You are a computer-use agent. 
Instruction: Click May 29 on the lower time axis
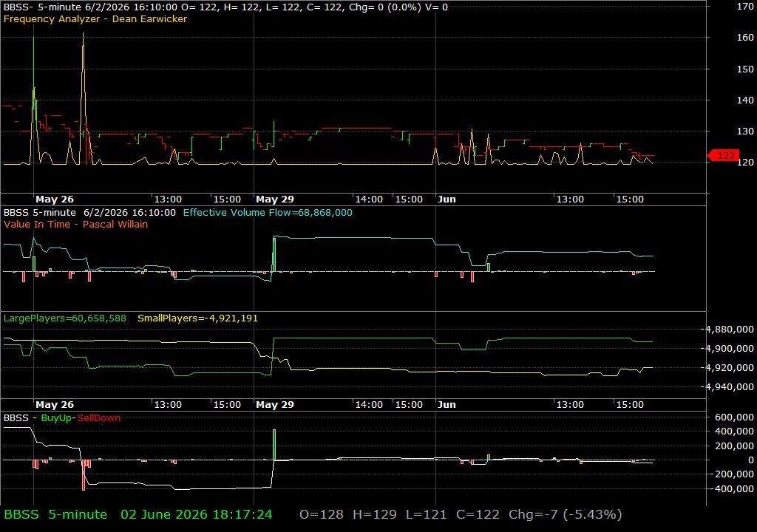coord(275,405)
